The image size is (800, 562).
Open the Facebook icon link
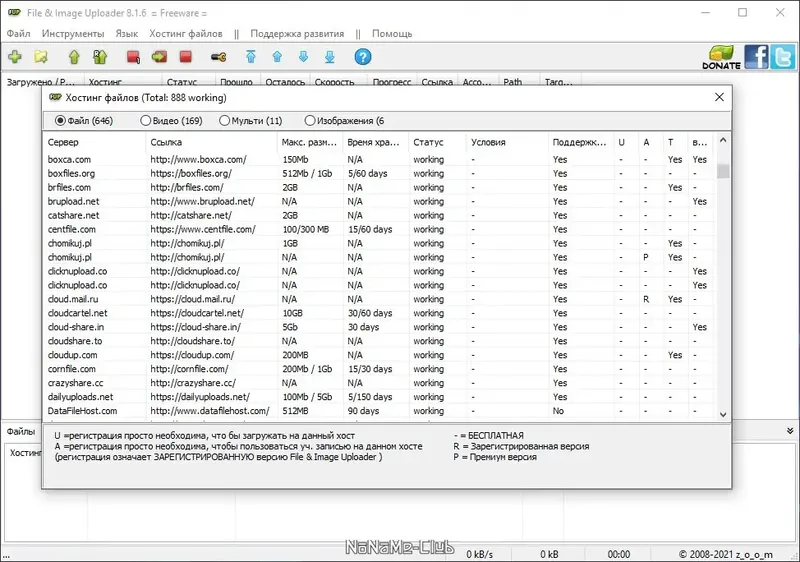point(756,57)
